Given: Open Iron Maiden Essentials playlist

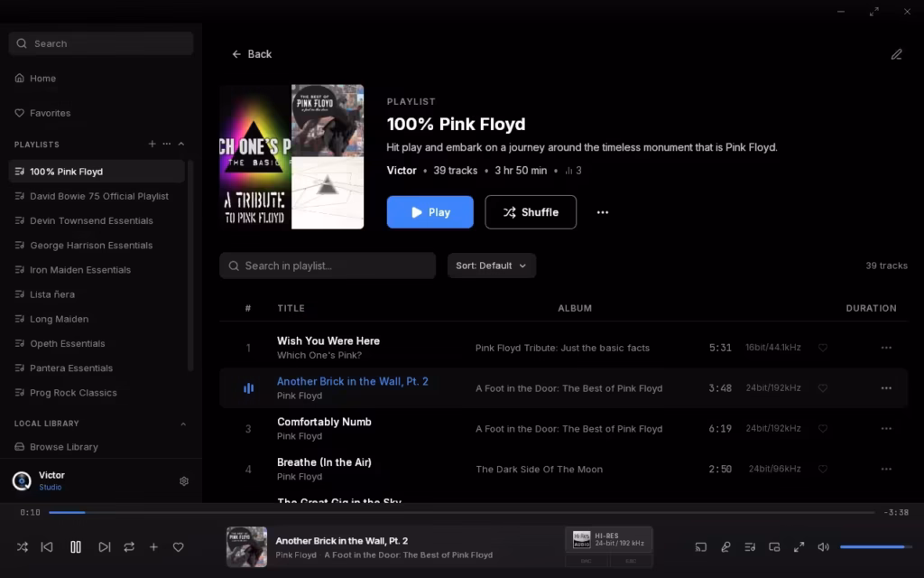Looking at the screenshot, I should pyautogui.click(x=80, y=270).
